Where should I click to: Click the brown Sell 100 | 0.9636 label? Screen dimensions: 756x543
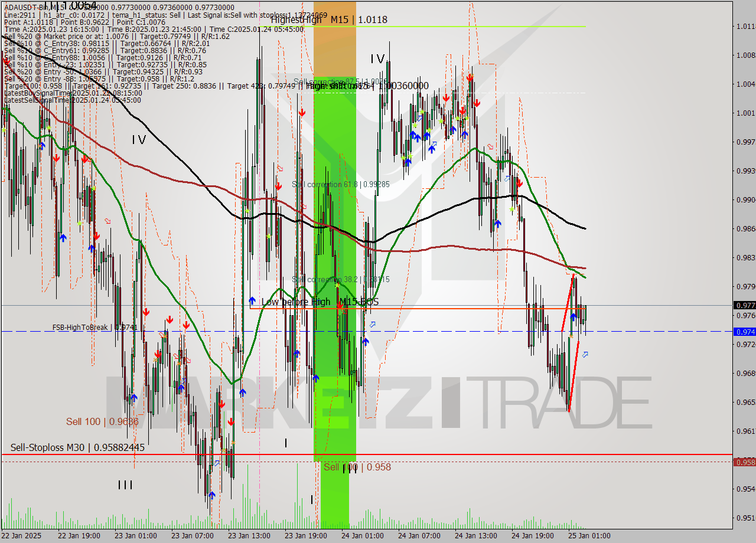102,421
